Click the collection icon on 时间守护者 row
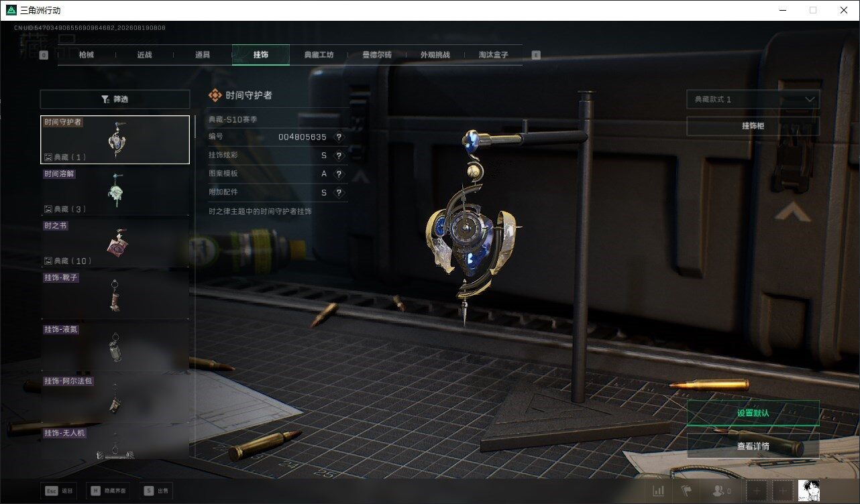Viewport: 860px width, 504px height. pyautogui.click(x=48, y=157)
